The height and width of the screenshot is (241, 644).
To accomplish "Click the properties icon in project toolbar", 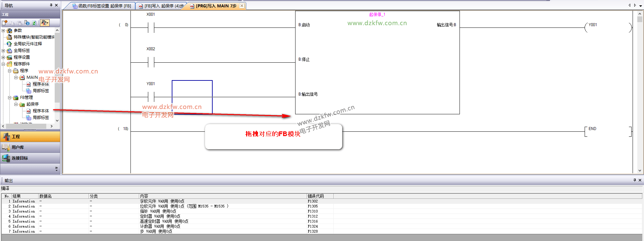I will 27,23.
